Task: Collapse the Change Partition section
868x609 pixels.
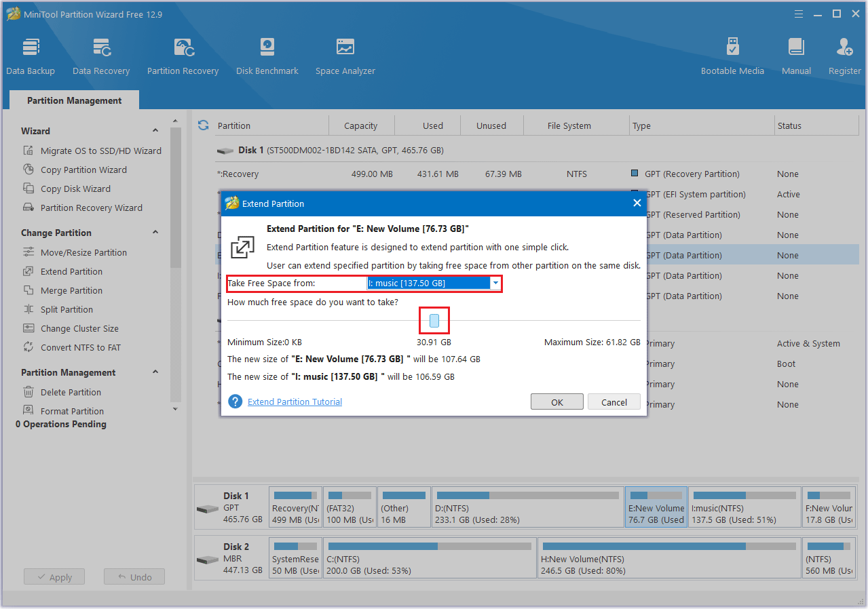Action: tap(155, 233)
